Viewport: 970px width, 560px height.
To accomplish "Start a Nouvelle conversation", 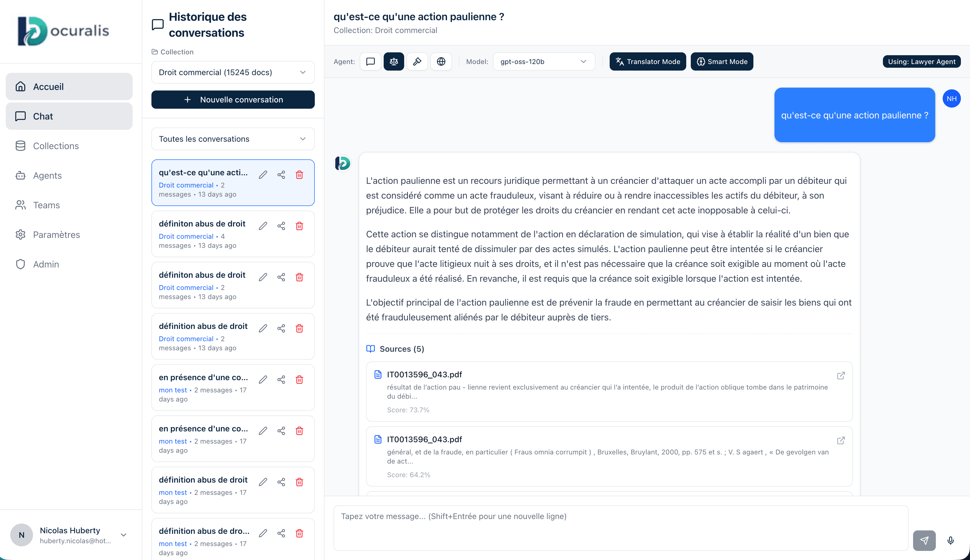I will point(233,99).
